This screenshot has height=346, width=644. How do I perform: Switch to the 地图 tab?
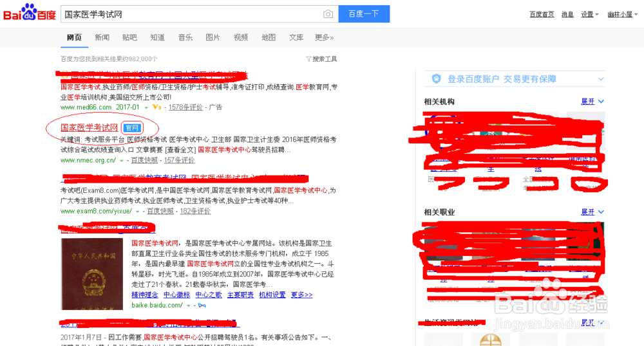[x=269, y=37]
